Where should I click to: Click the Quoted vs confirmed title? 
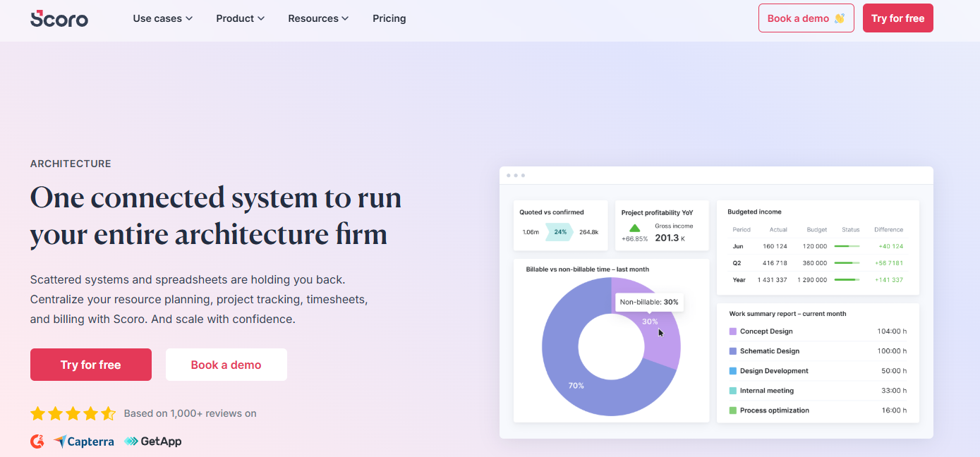(552, 212)
